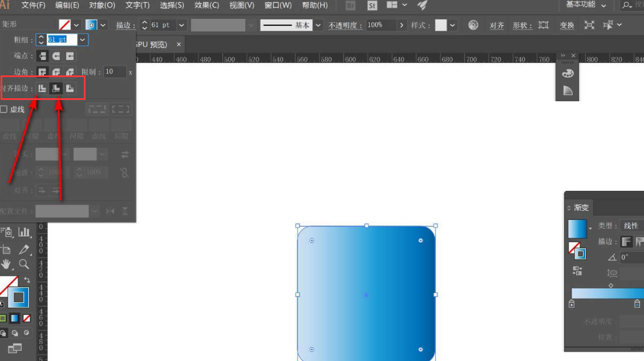The image size is (644, 361).
Task: Click the 变换 transform link
Action: [x=567, y=25]
